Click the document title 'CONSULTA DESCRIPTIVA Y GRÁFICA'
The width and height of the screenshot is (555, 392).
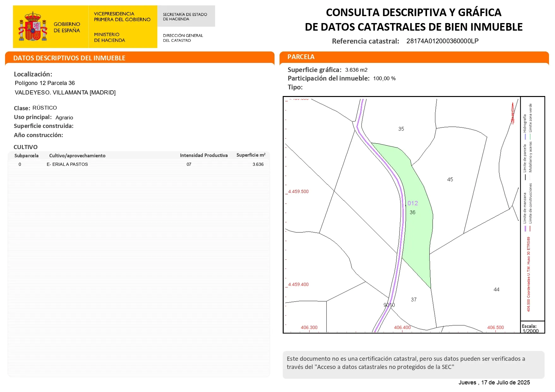point(413,13)
